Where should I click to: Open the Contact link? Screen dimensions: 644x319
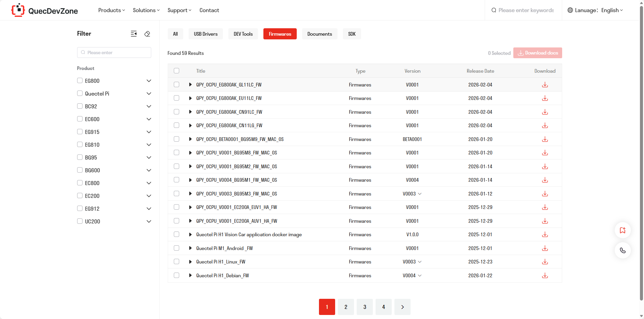click(209, 10)
